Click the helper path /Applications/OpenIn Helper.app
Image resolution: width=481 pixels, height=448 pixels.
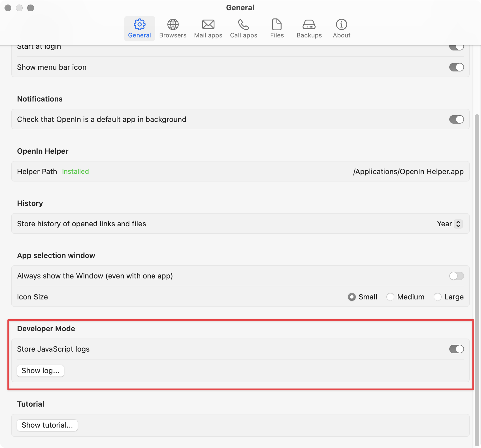click(x=408, y=172)
